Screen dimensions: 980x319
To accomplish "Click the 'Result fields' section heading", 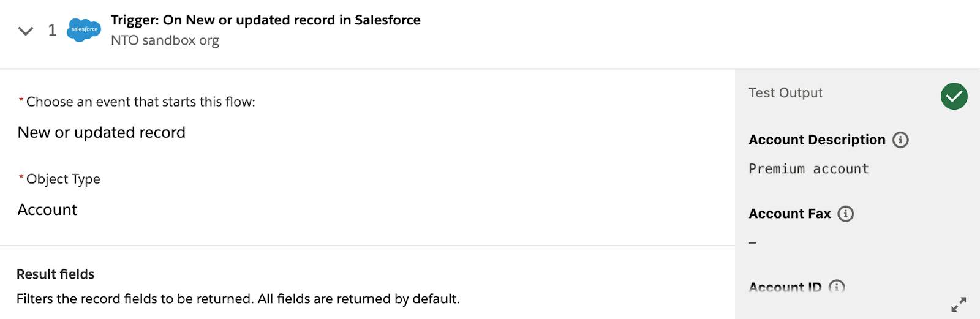I will click(x=56, y=274).
